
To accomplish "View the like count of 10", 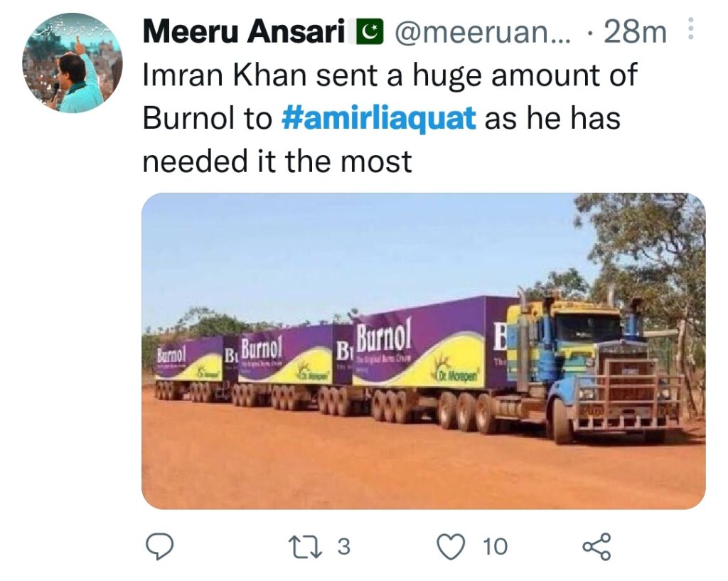I will 495,547.
